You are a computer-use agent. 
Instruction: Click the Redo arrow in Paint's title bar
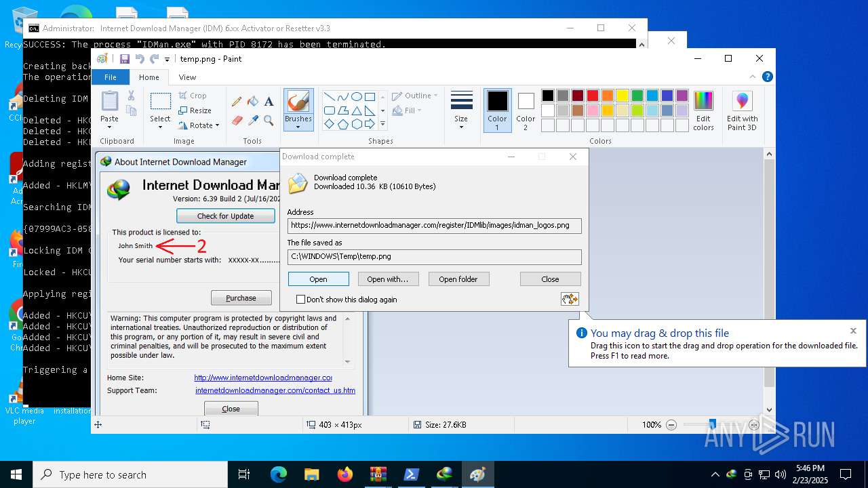155,59
